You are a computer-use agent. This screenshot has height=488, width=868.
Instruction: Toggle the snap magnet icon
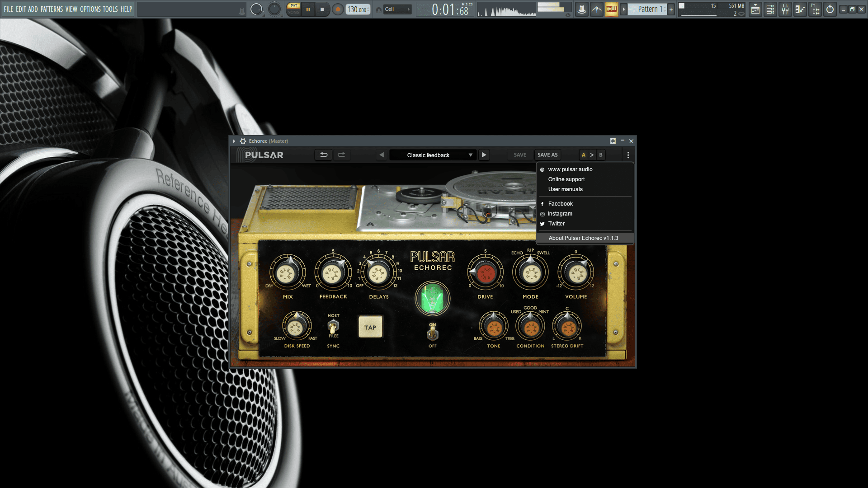click(x=378, y=9)
